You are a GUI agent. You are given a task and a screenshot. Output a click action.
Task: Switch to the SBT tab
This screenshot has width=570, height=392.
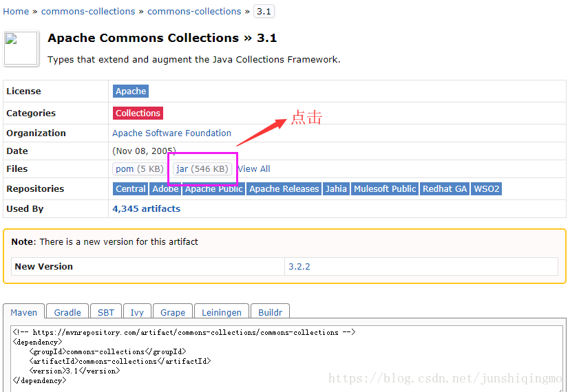(x=106, y=312)
